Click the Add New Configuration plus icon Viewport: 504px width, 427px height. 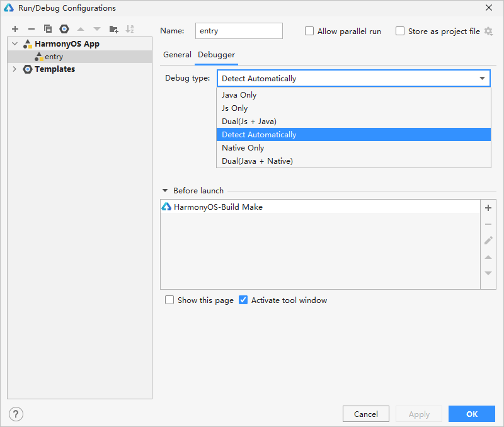tap(15, 29)
